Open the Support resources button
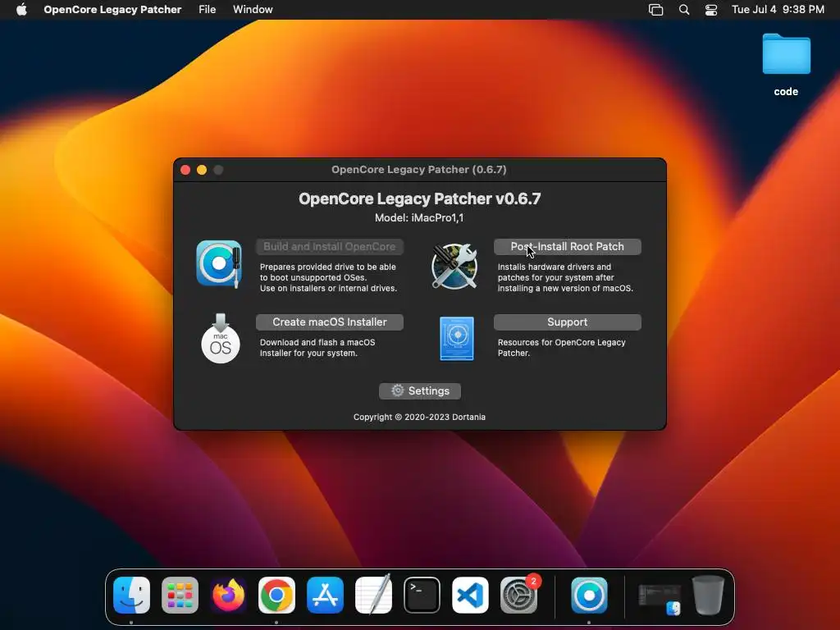This screenshot has width=840, height=630. click(x=568, y=322)
